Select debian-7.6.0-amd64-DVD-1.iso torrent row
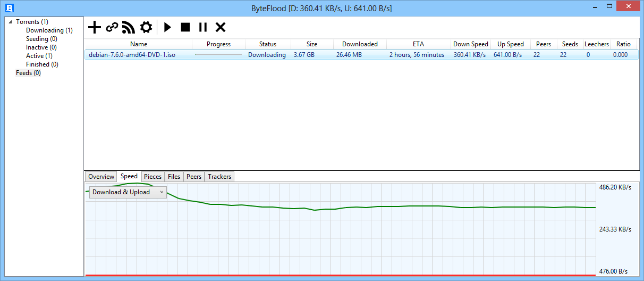This screenshot has width=644, height=281. [x=361, y=55]
